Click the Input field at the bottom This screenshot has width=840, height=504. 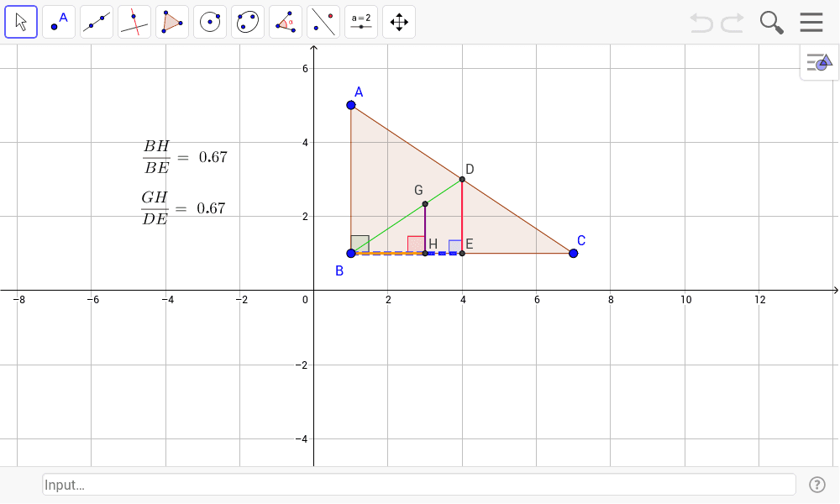point(420,484)
